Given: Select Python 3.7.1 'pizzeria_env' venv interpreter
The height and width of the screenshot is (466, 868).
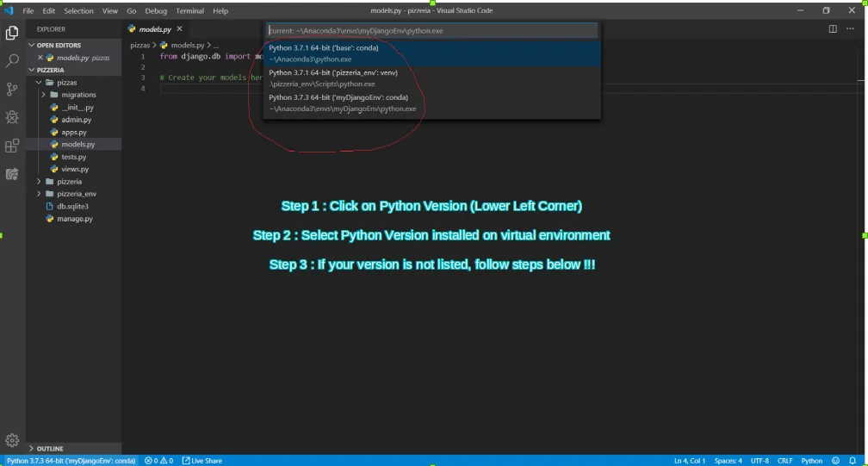Looking at the screenshot, I should pyautogui.click(x=431, y=78).
